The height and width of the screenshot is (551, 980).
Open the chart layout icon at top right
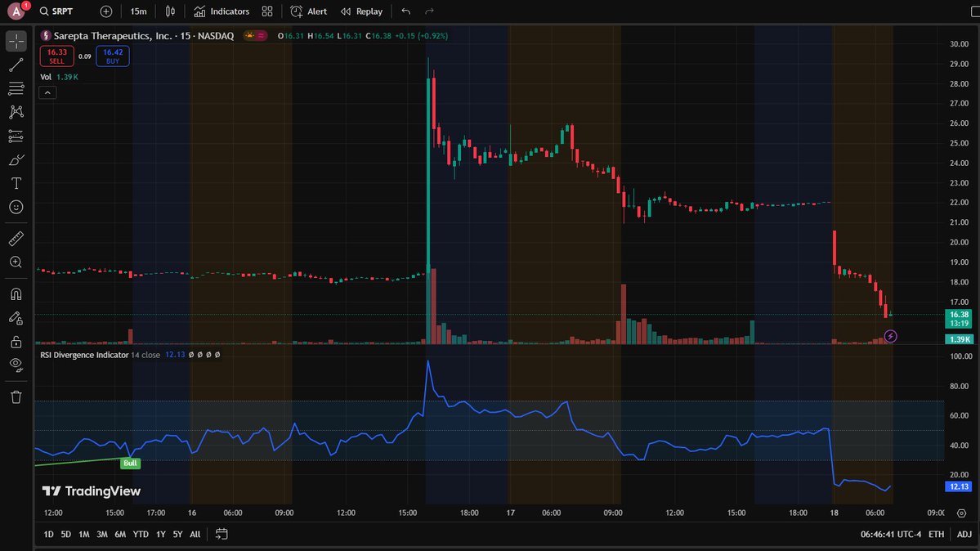(974, 11)
